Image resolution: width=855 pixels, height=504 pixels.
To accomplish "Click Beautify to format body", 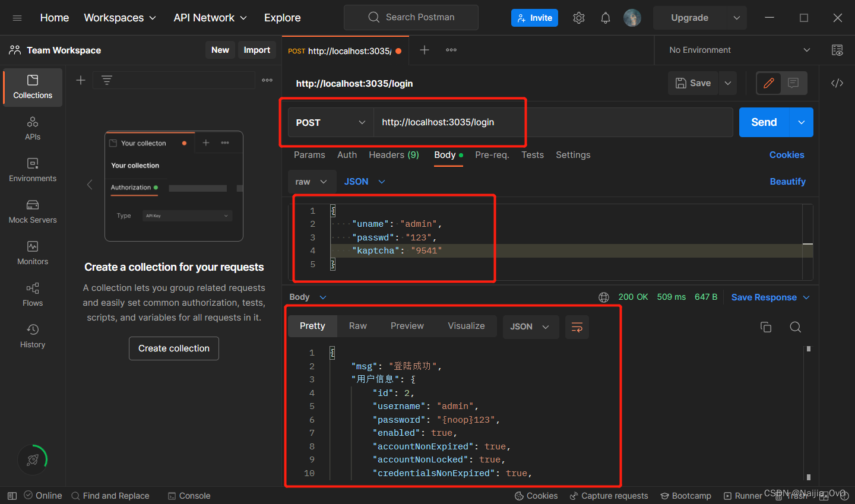I will pos(788,182).
